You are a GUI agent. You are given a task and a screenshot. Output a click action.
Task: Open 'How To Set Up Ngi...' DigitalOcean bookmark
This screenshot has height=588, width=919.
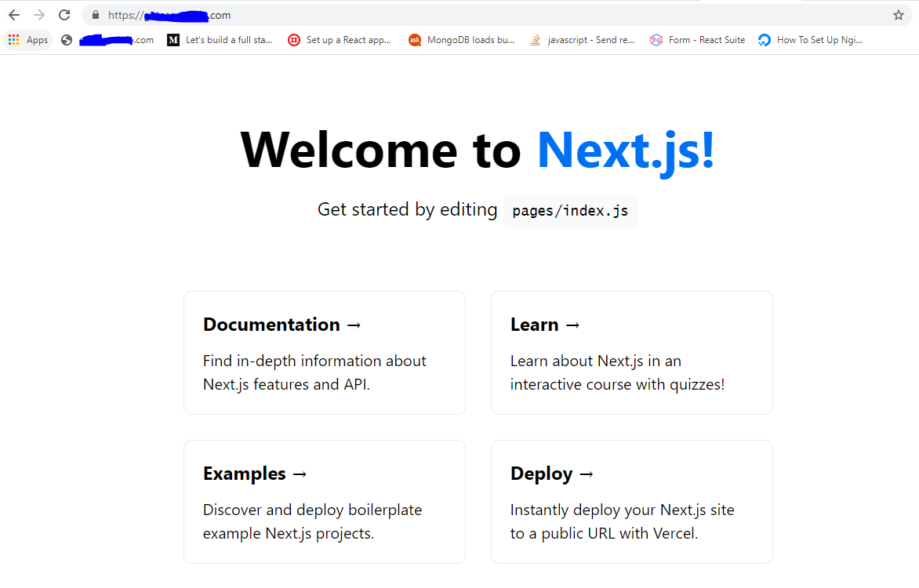(x=811, y=40)
